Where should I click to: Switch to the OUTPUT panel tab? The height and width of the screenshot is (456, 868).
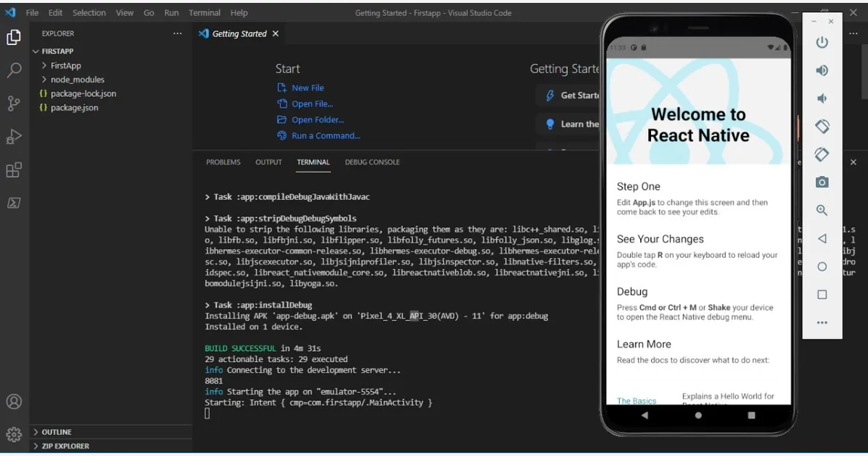268,162
